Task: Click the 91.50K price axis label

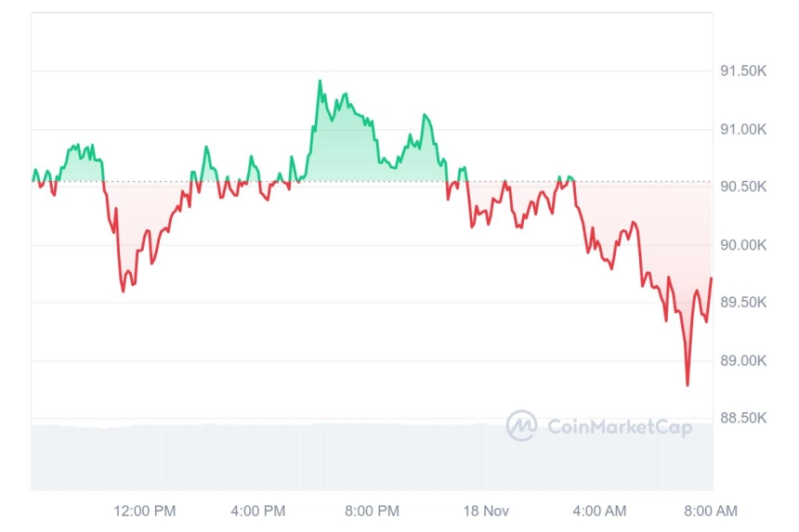Action: pyautogui.click(x=743, y=71)
